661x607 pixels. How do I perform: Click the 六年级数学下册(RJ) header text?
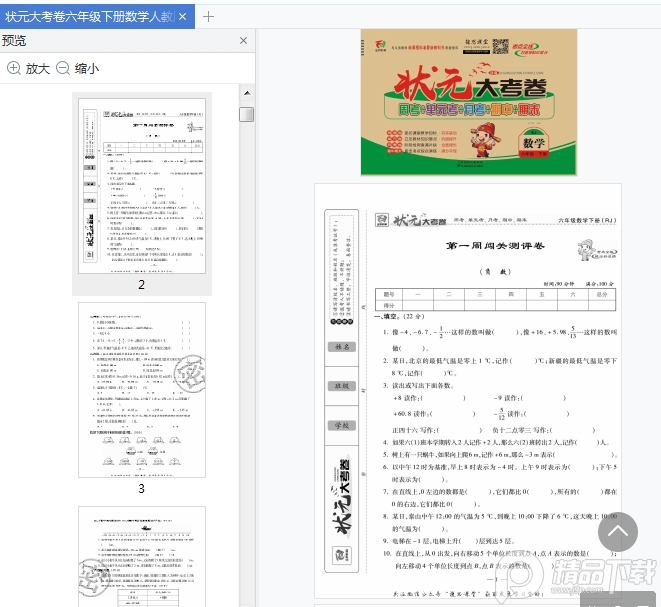click(x=587, y=220)
